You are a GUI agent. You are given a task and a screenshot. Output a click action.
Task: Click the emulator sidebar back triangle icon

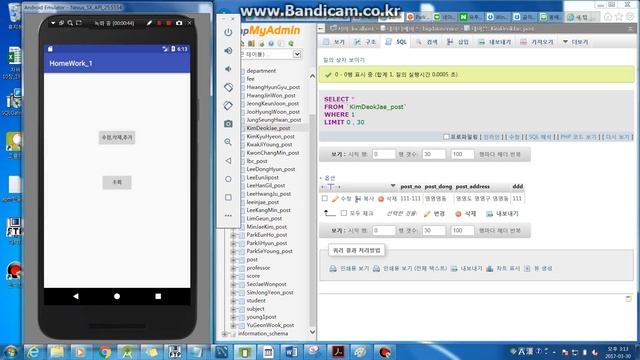point(228,161)
